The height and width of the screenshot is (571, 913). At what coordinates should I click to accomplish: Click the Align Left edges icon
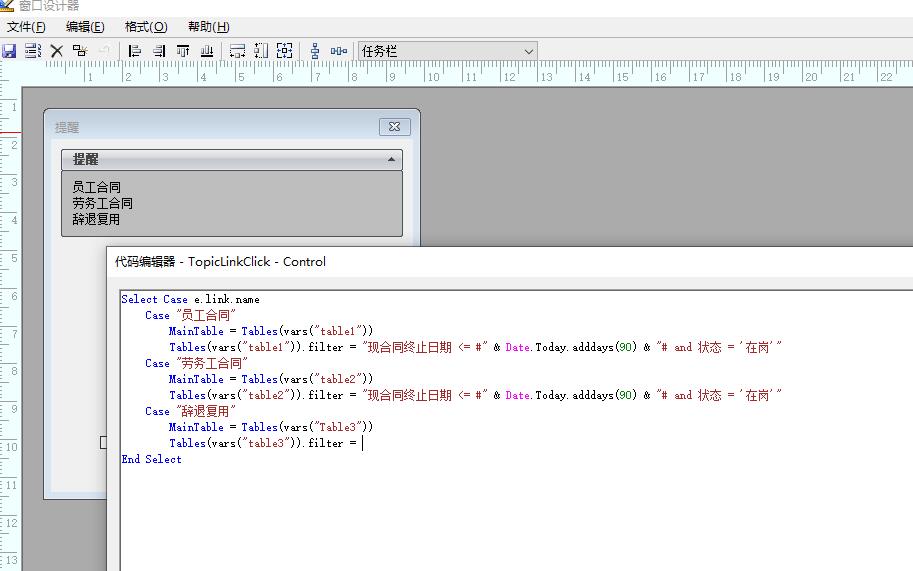click(135, 51)
